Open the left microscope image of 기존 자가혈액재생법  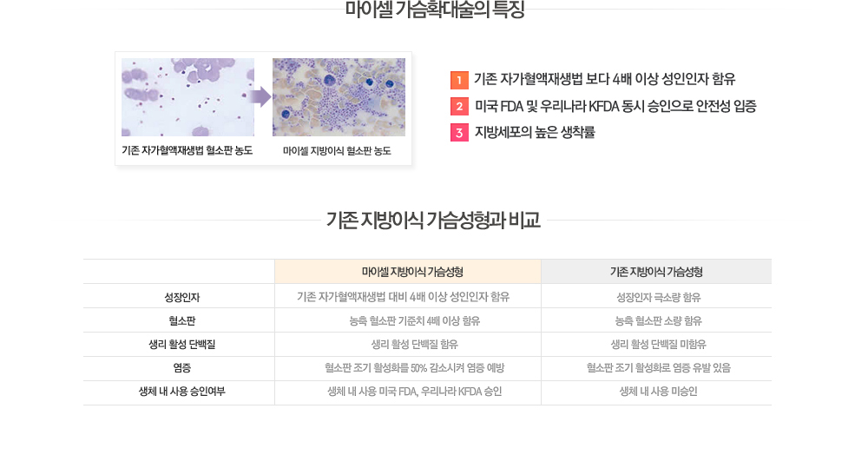187,97
